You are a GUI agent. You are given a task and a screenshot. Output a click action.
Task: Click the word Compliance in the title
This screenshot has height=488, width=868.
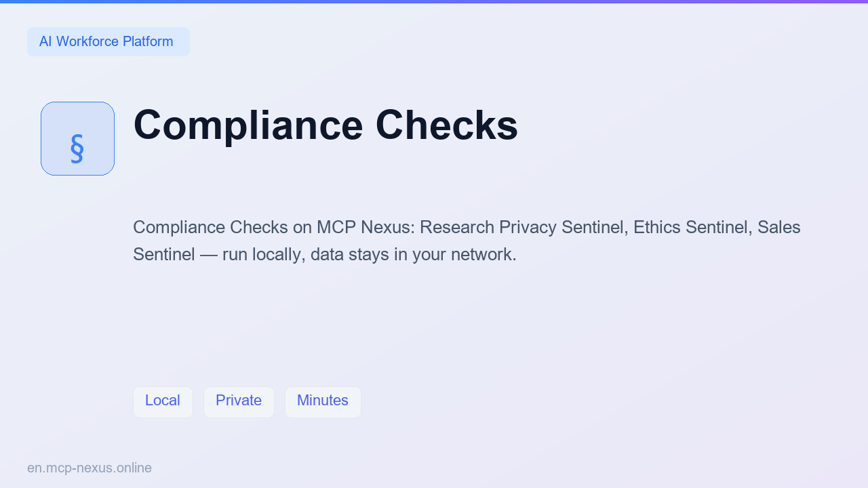point(248,125)
